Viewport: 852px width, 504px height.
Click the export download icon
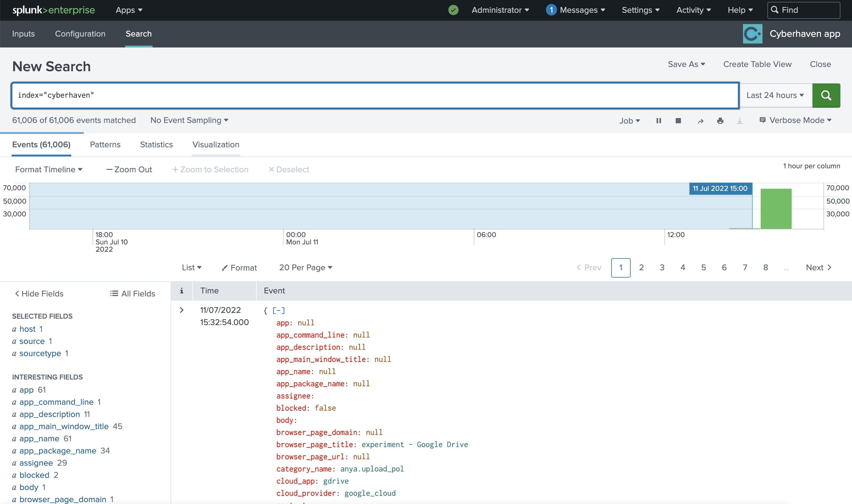pyautogui.click(x=740, y=121)
